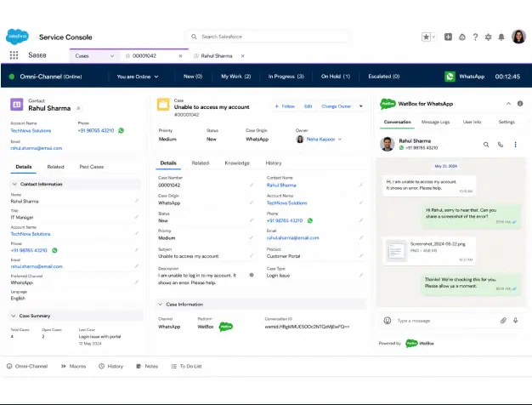Click the WhatsApp icon in Omni-Channel bar
The height and width of the screenshot is (405, 532).
450,77
